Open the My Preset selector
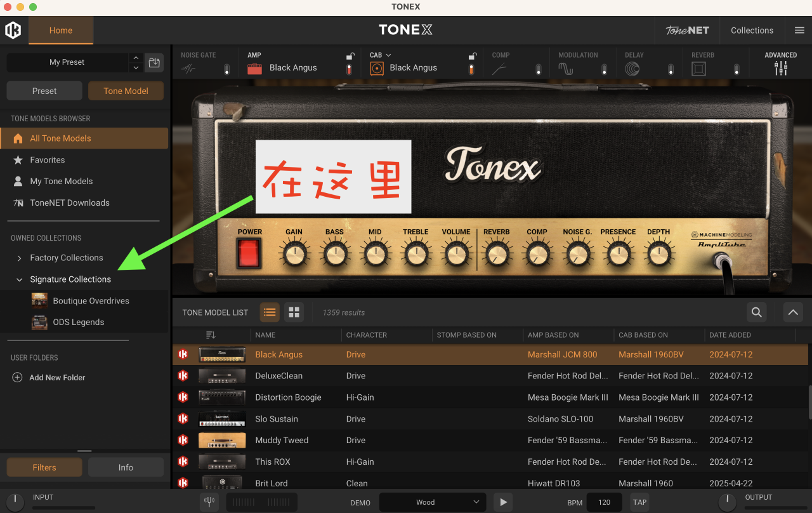The width and height of the screenshot is (812, 513). tap(67, 62)
